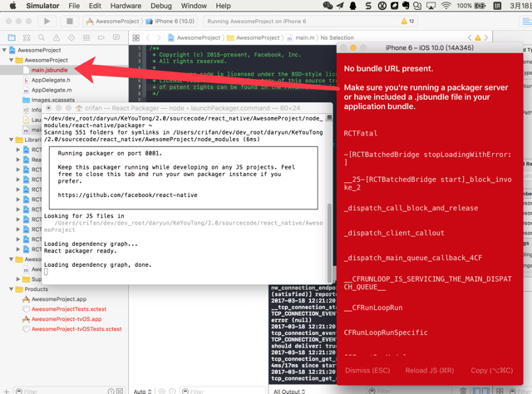The height and width of the screenshot is (394, 532).
Task: Select AwesomeProjectTests.xctest product
Action: tap(69, 309)
